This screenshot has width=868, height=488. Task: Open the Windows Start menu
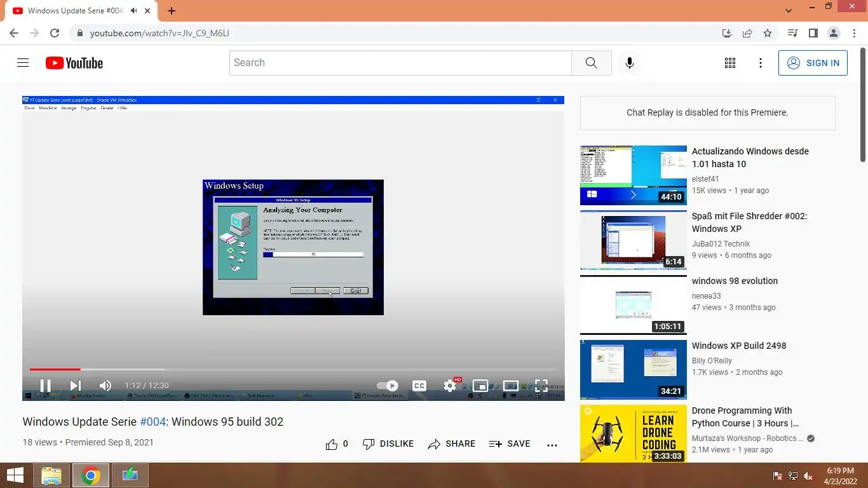(15, 475)
